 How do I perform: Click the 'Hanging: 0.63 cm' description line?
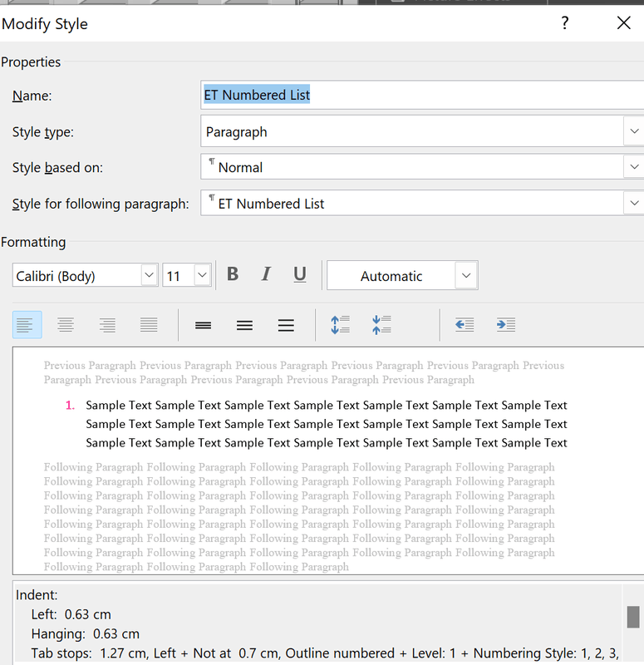coord(86,634)
